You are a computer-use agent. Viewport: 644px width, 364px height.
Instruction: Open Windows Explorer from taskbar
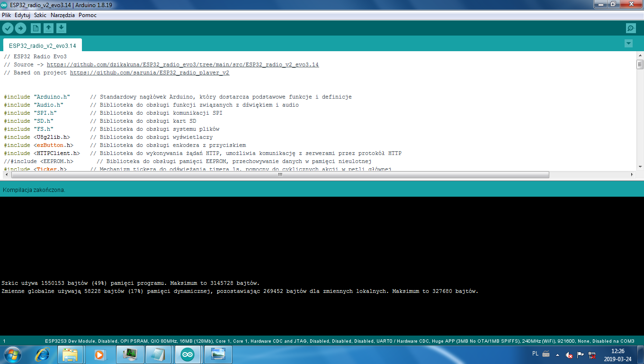pyautogui.click(x=71, y=354)
